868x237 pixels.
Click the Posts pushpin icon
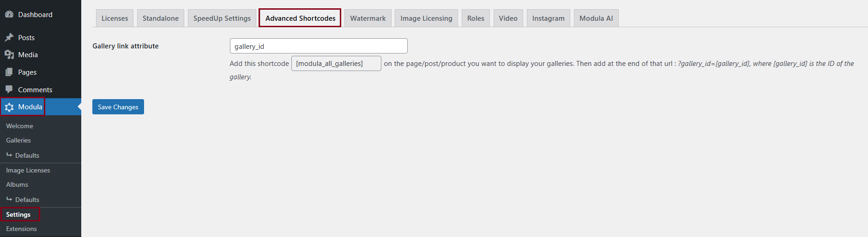[x=9, y=37]
